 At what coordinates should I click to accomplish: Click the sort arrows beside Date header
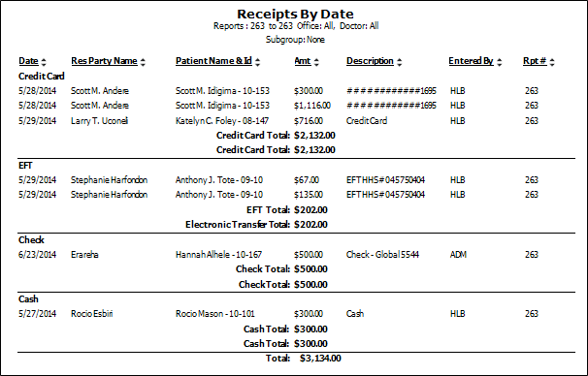click(44, 62)
